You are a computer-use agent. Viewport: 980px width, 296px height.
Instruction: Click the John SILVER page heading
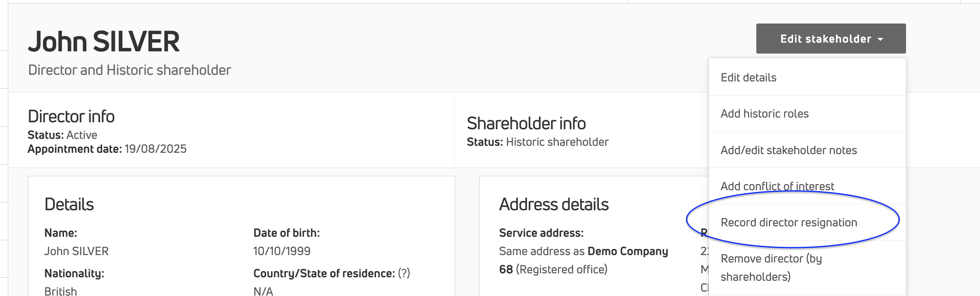coord(104,42)
